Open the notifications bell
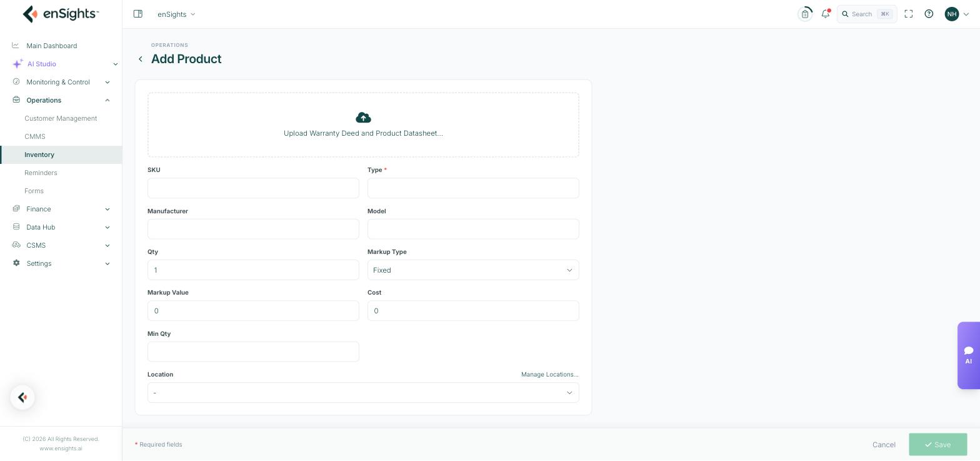 (x=826, y=14)
